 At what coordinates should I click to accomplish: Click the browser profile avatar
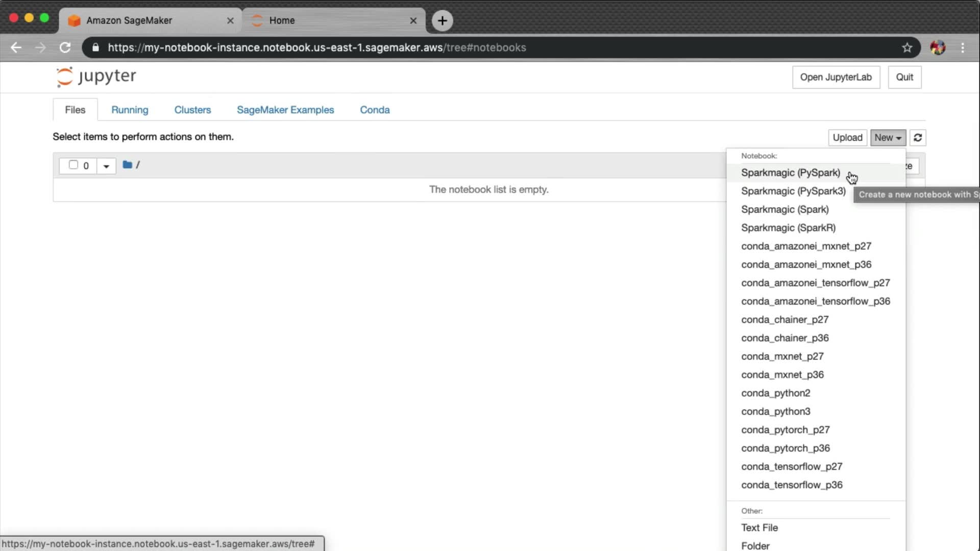(938, 47)
